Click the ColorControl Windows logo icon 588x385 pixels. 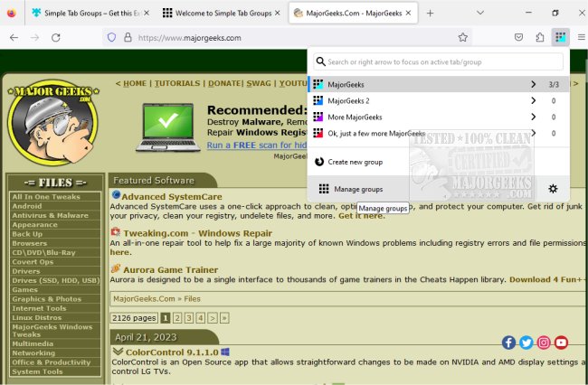point(225,352)
